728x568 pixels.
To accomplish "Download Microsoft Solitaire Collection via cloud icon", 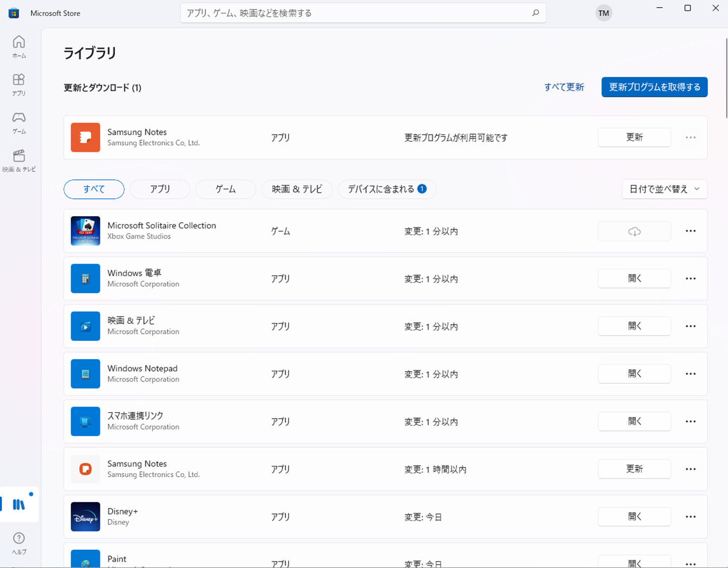I will [x=635, y=231].
